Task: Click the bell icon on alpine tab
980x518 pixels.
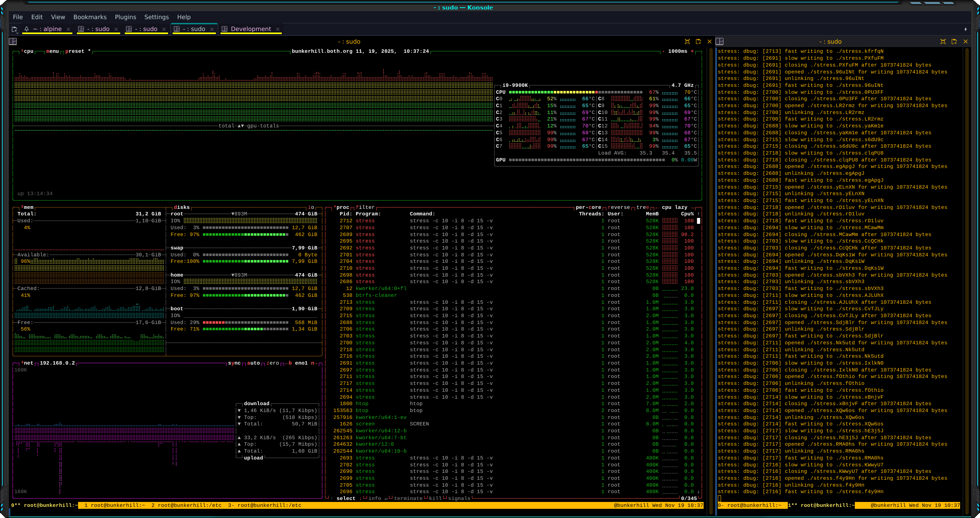Action: tap(26, 29)
